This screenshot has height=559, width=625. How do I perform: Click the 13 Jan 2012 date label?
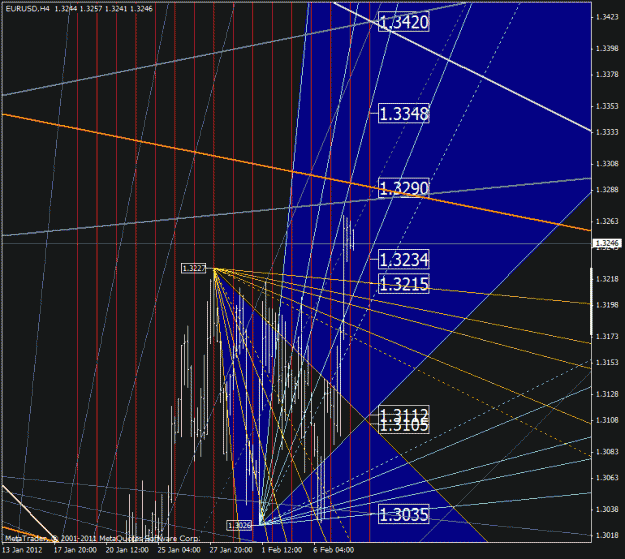tap(22, 550)
